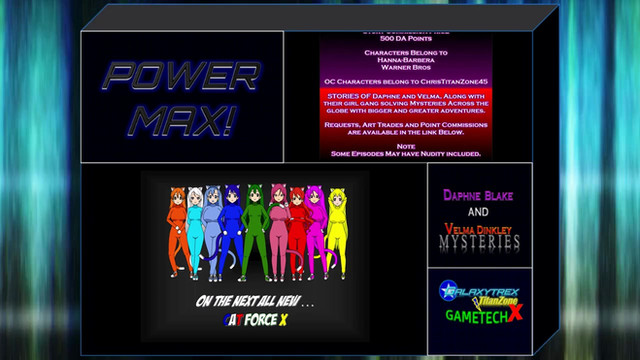This screenshot has width=640, height=360.
Task: Click 'On the next all new' caption
Action: click(x=255, y=301)
